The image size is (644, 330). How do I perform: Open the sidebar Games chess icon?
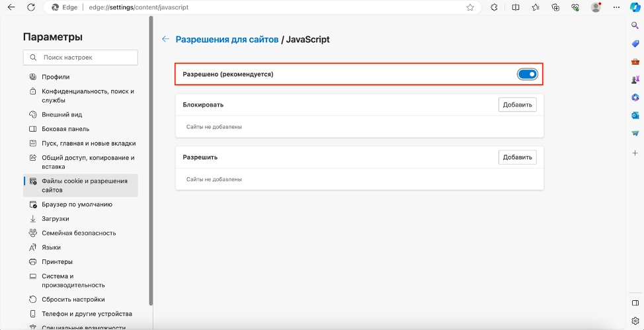(635, 80)
